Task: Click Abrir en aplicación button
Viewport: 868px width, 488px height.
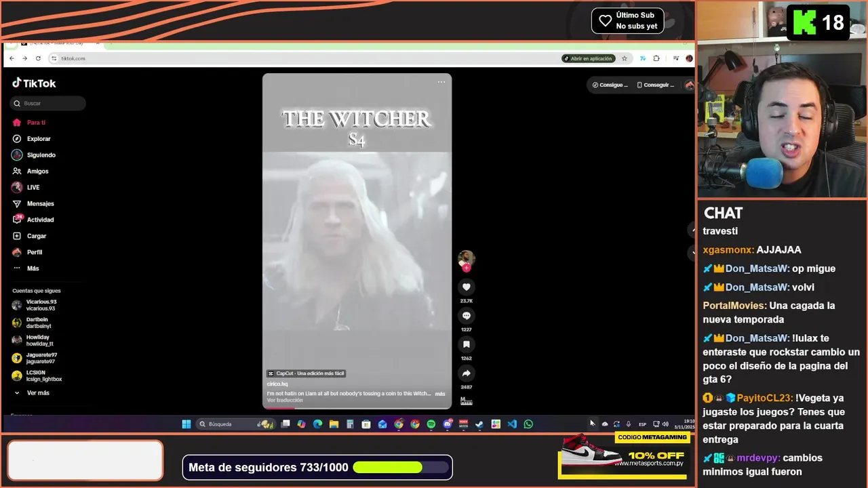Action: pos(588,58)
